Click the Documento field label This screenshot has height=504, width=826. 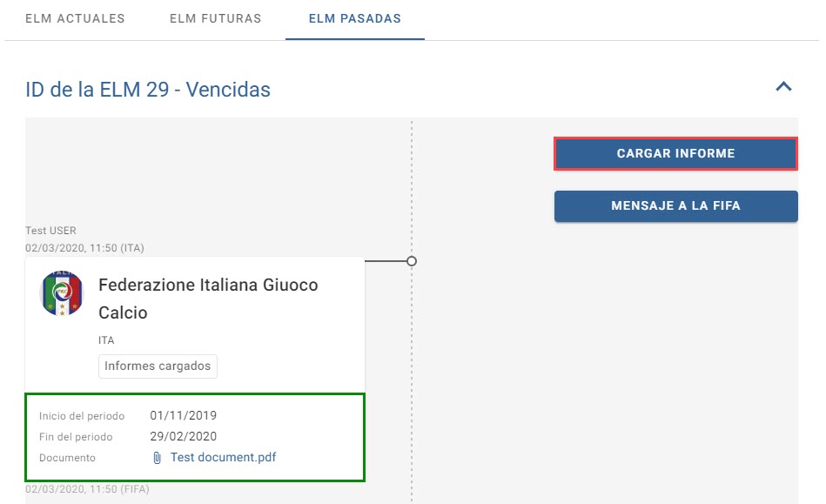[67, 458]
